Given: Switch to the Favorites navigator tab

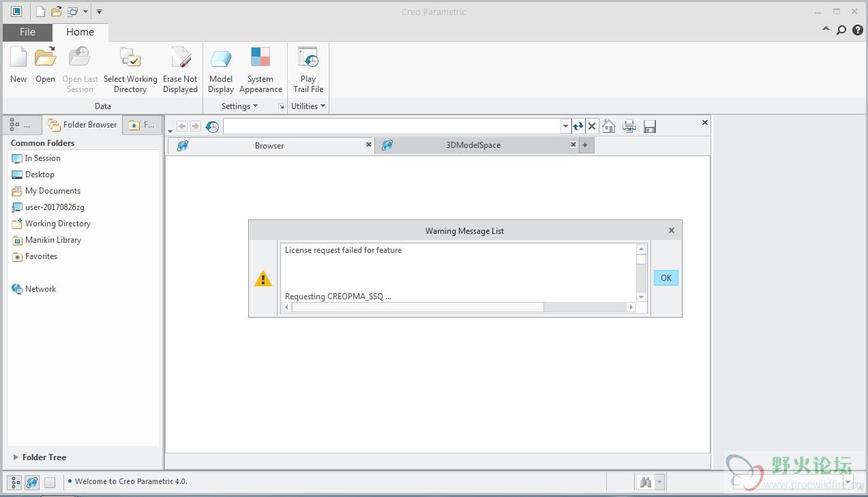Looking at the screenshot, I should [x=142, y=125].
